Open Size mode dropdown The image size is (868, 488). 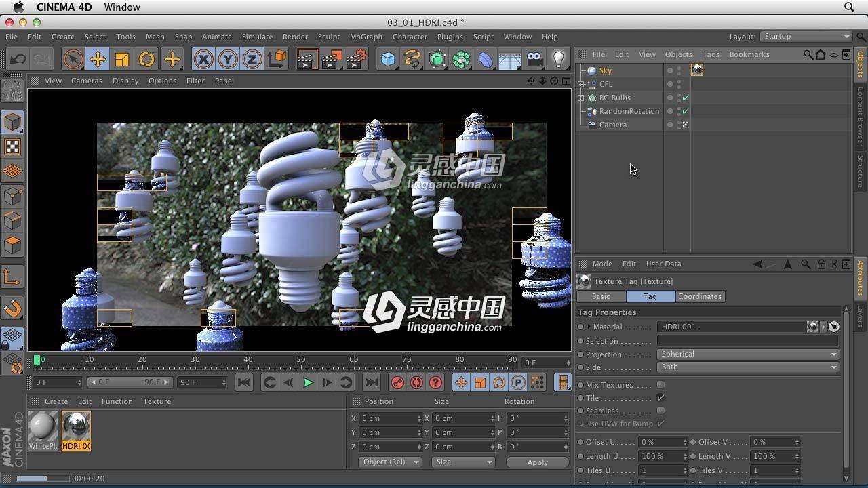[x=464, y=462]
